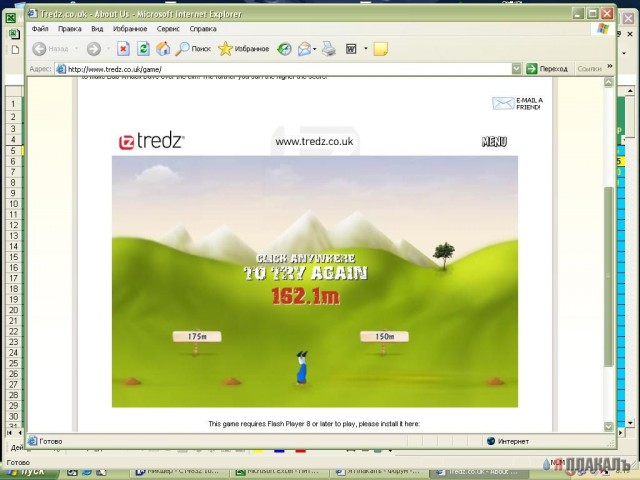640x480 pixels.
Task: Click Готово status in IE status bar
Action: tap(51, 441)
